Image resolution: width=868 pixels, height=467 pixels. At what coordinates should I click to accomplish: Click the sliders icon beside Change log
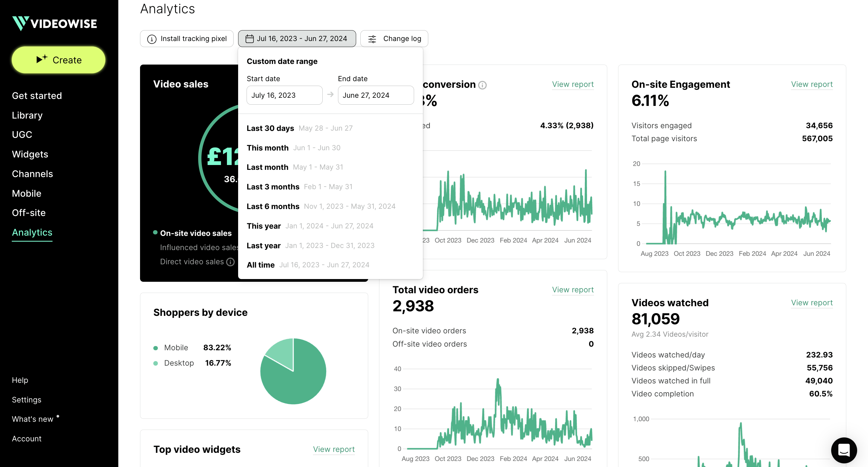(x=372, y=39)
